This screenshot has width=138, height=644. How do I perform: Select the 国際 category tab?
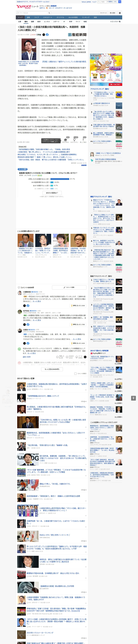[32, 21]
